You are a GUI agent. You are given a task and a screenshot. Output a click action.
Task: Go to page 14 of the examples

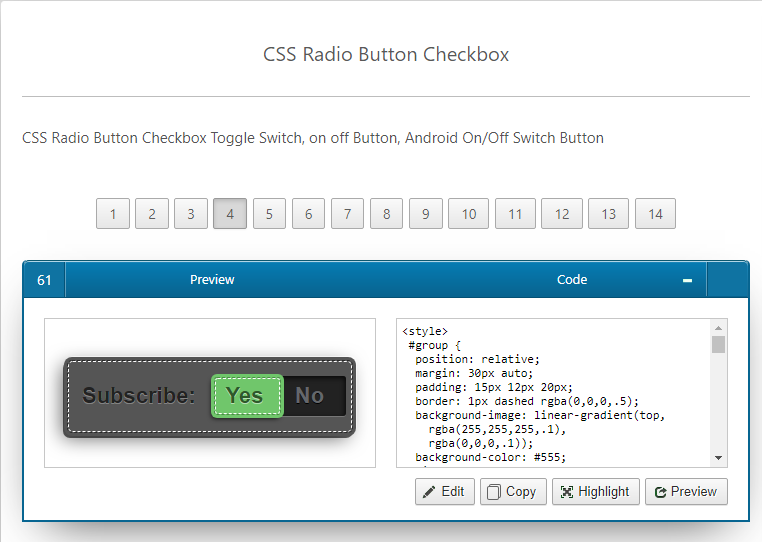tap(655, 213)
